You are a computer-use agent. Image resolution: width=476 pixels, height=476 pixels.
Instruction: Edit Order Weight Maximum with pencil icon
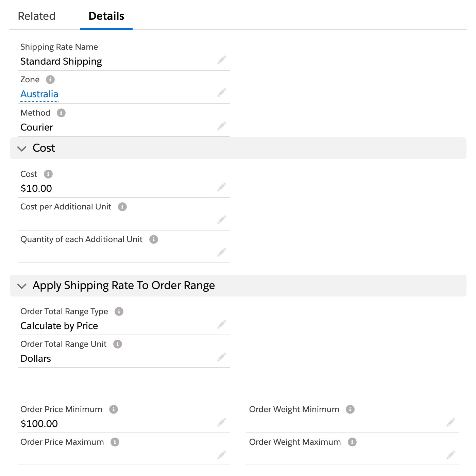point(451,455)
